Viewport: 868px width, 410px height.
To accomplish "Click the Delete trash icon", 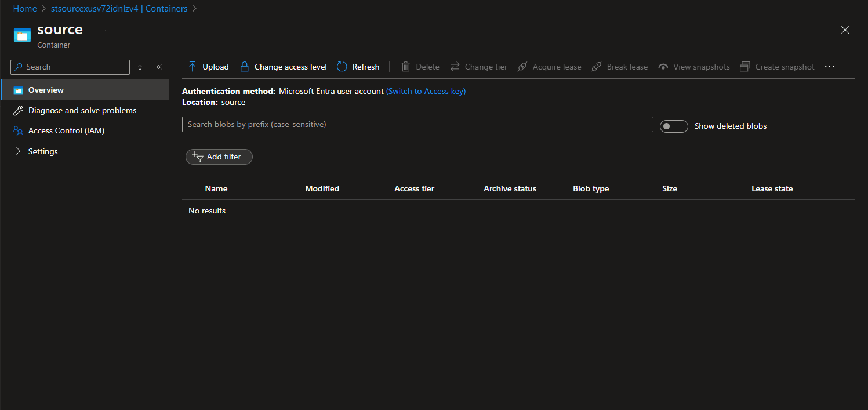I will pyautogui.click(x=405, y=66).
